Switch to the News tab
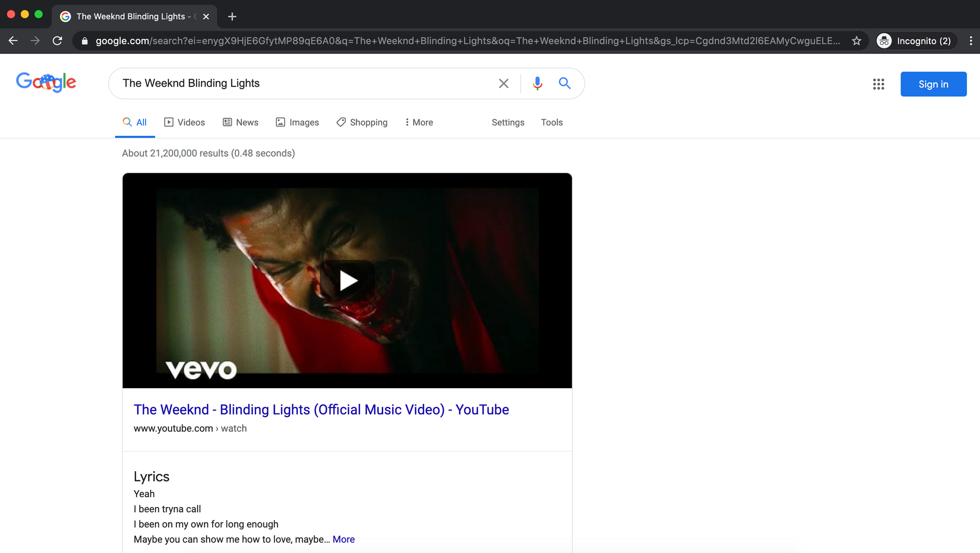980x553 pixels. click(x=241, y=123)
